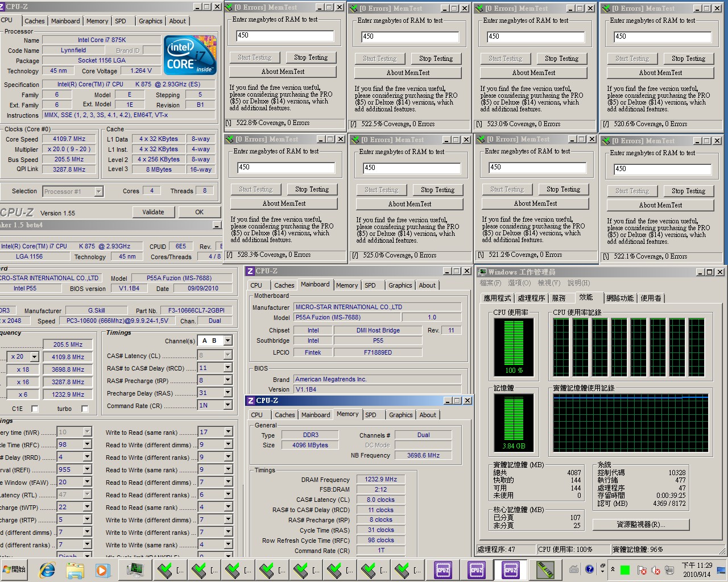Viewport: 728px width, 582px height.
Task: Click 資源監視器(R) button in Task Manager
Action: click(641, 525)
